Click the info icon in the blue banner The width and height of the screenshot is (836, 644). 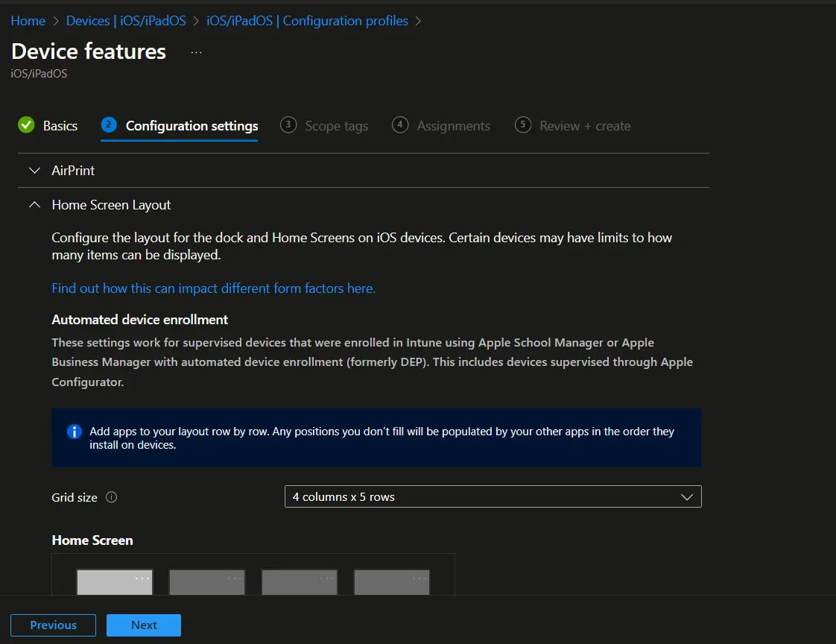73,432
